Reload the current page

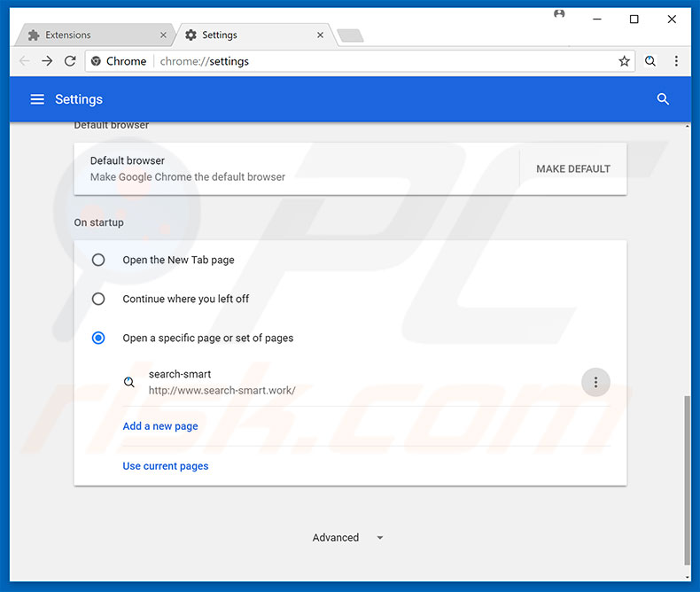click(x=70, y=61)
